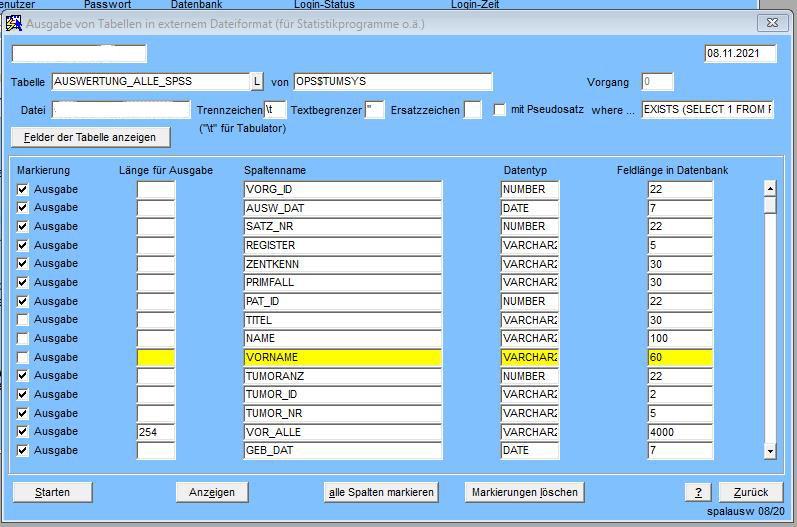
Task: Close the export dialog window
Action: (773, 22)
